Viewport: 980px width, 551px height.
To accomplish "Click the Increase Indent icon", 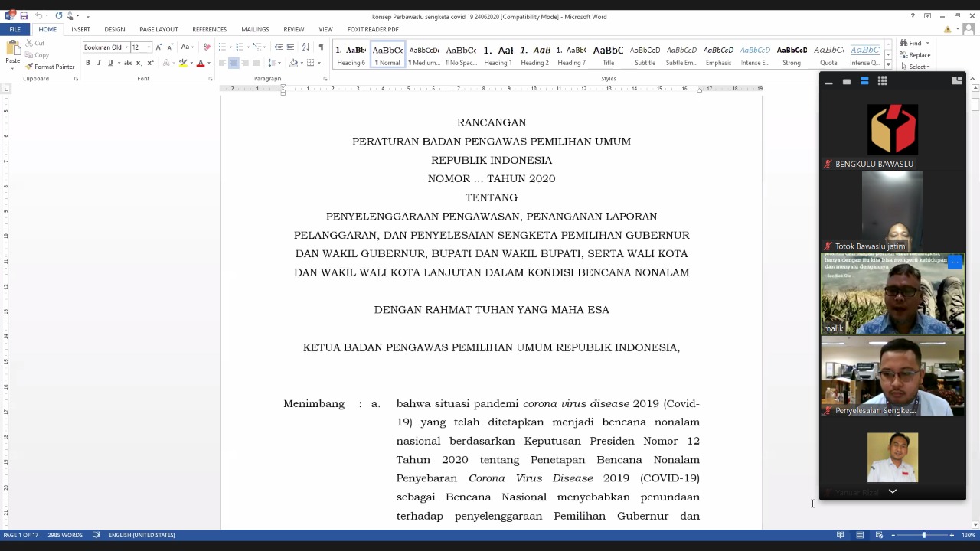I will click(290, 47).
